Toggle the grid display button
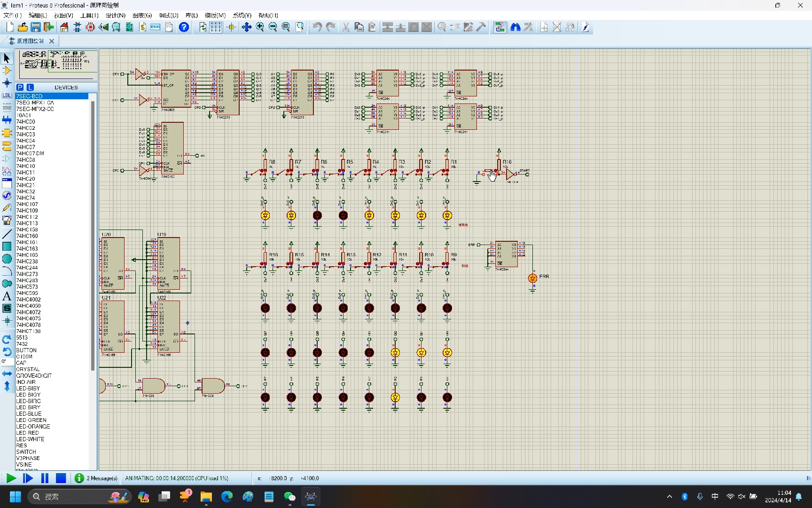Screen dimensions: 812x508 (216, 27)
